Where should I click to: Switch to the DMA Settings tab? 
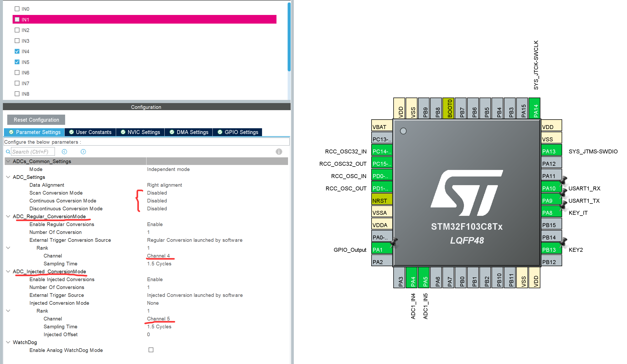(189, 132)
